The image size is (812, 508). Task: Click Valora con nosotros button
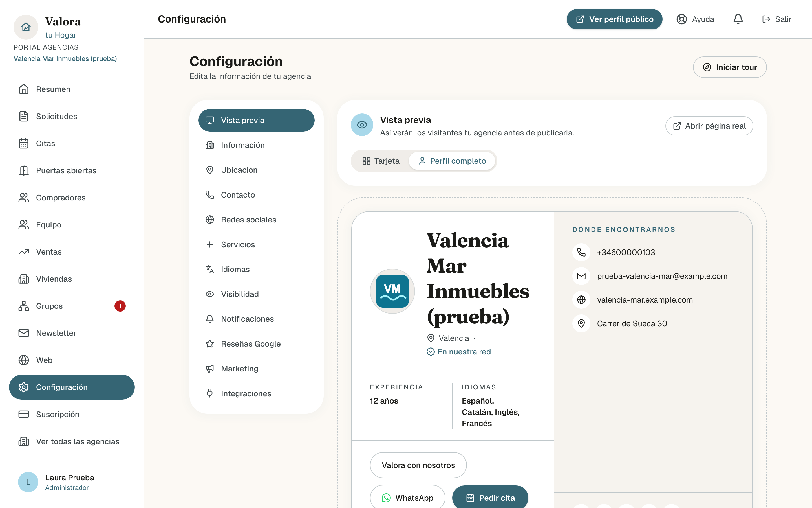pos(418,465)
